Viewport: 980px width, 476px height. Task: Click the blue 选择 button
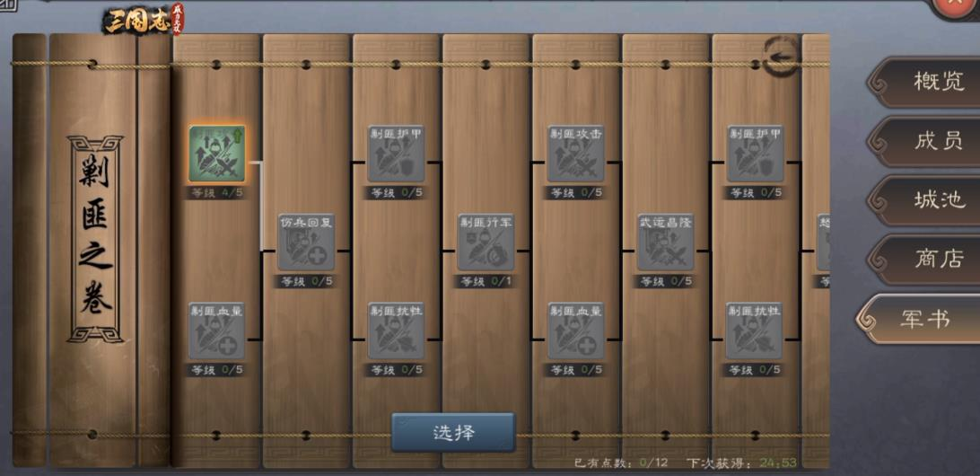[x=454, y=432]
